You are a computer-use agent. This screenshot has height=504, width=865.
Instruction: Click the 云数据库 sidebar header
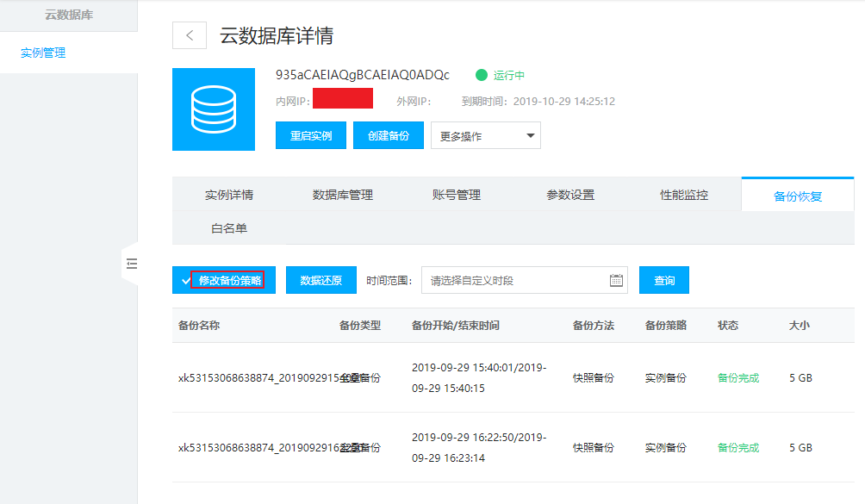pos(69,15)
